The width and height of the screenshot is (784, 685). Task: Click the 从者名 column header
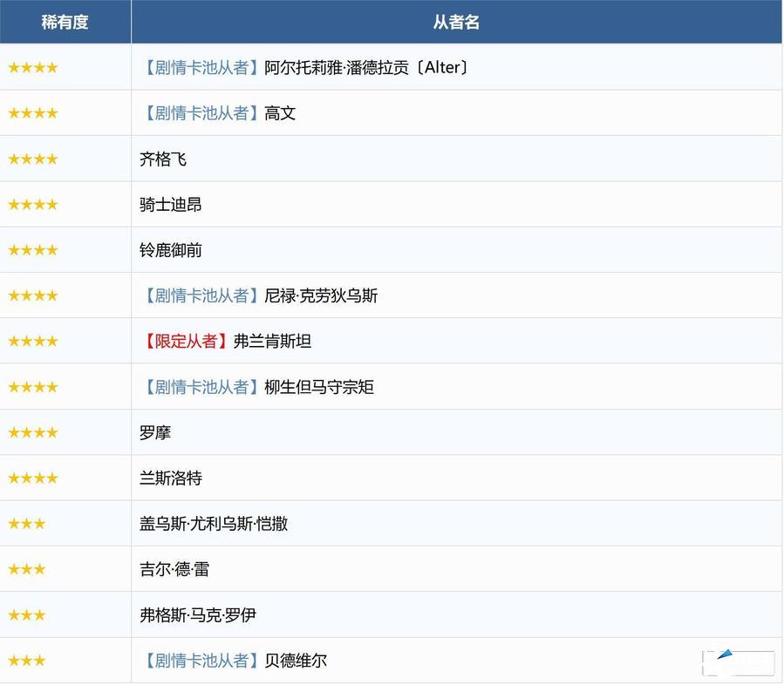(x=456, y=22)
